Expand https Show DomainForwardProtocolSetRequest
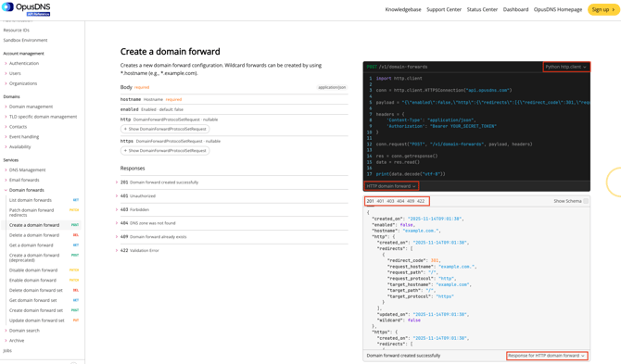 (x=165, y=151)
